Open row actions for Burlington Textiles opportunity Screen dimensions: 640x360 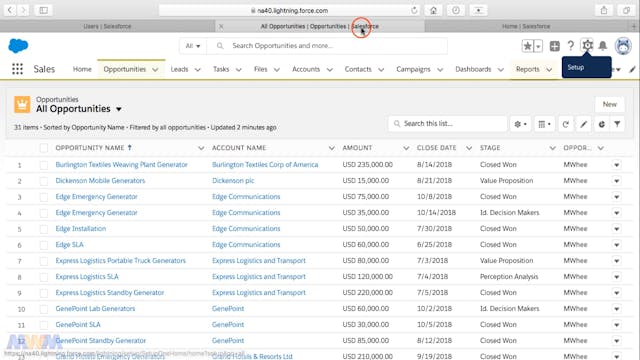(x=616, y=165)
